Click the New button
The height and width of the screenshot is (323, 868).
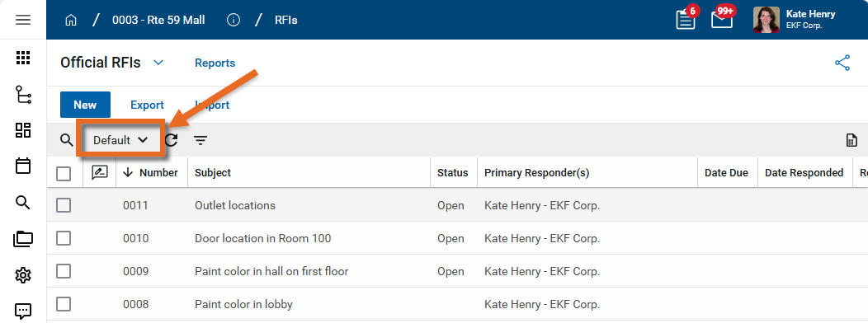85,105
